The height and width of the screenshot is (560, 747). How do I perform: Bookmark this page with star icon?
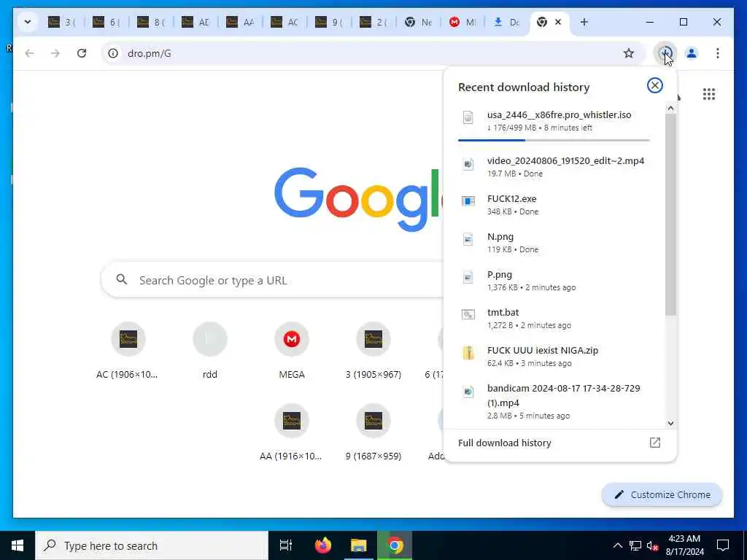(x=629, y=53)
